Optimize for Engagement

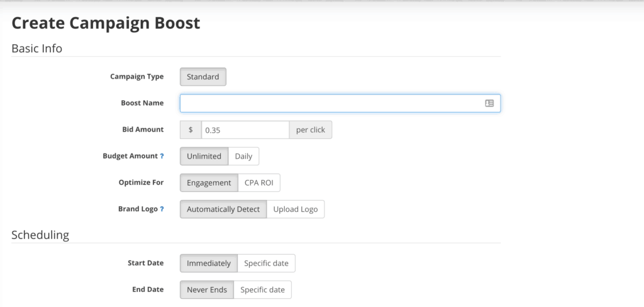click(209, 182)
